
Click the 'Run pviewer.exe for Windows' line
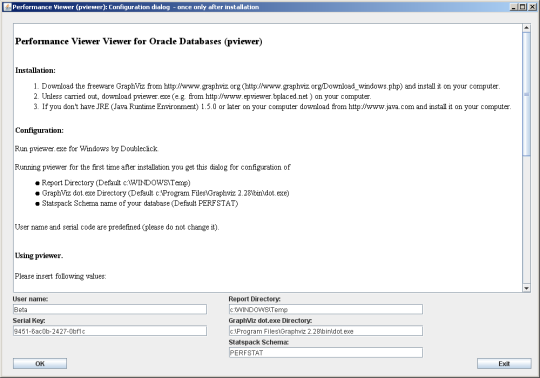(86, 149)
